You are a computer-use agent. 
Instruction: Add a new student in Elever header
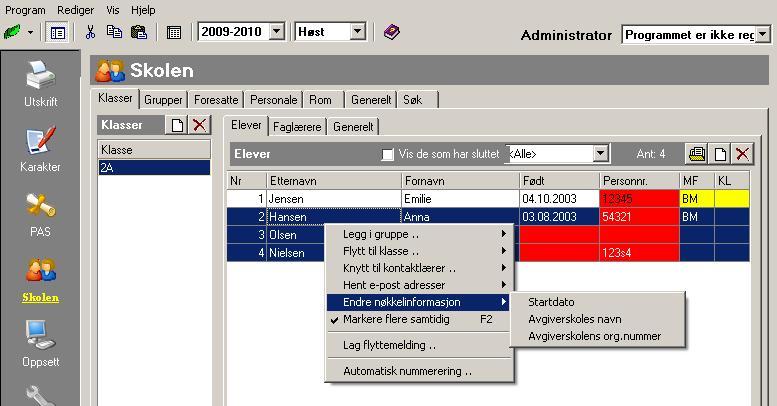click(x=720, y=154)
